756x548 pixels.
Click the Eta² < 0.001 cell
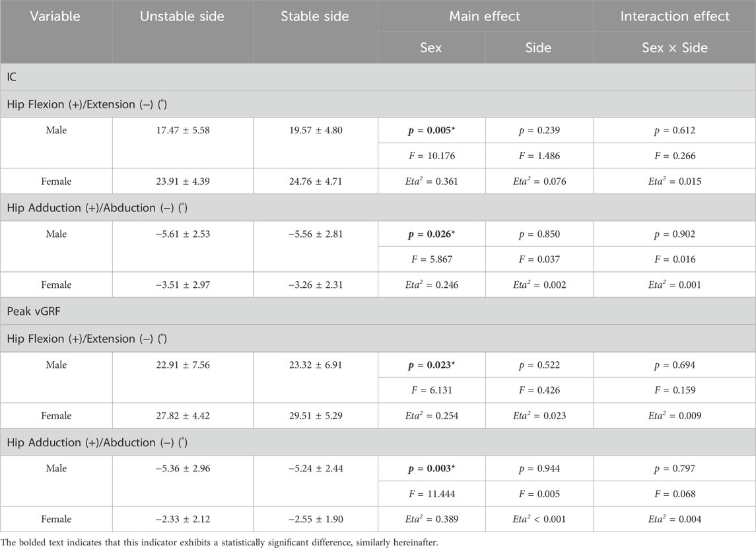(539, 519)
